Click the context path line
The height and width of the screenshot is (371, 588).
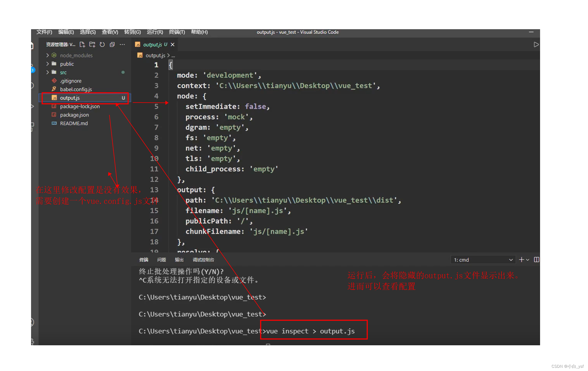[x=278, y=86]
